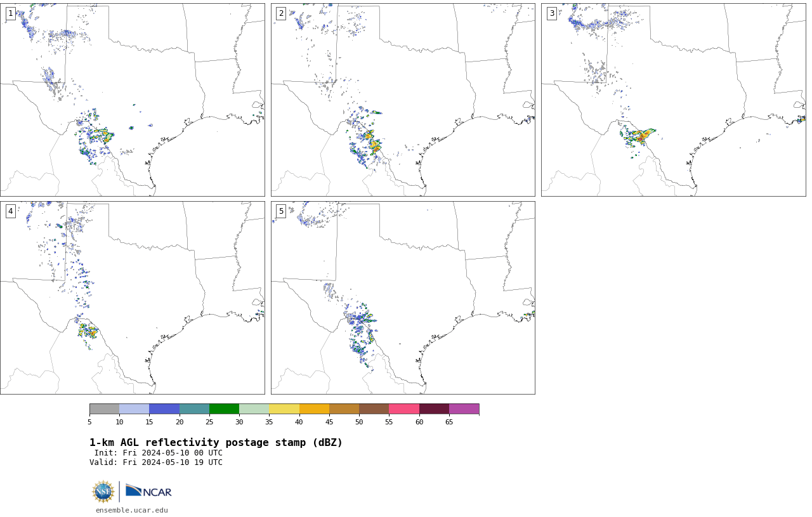Click colorbar tick label 60
Screen dimensions: 812x517
(x=419, y=422)
